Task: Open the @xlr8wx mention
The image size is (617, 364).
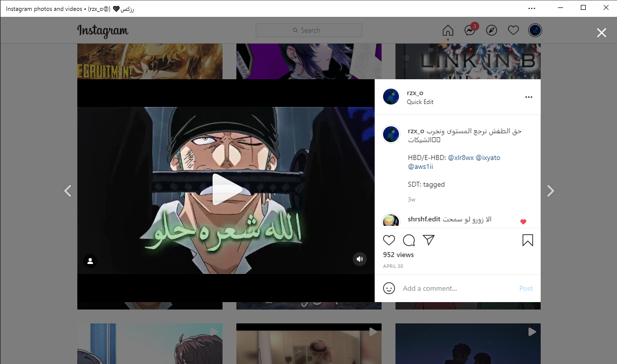Action: click(461, 157)
